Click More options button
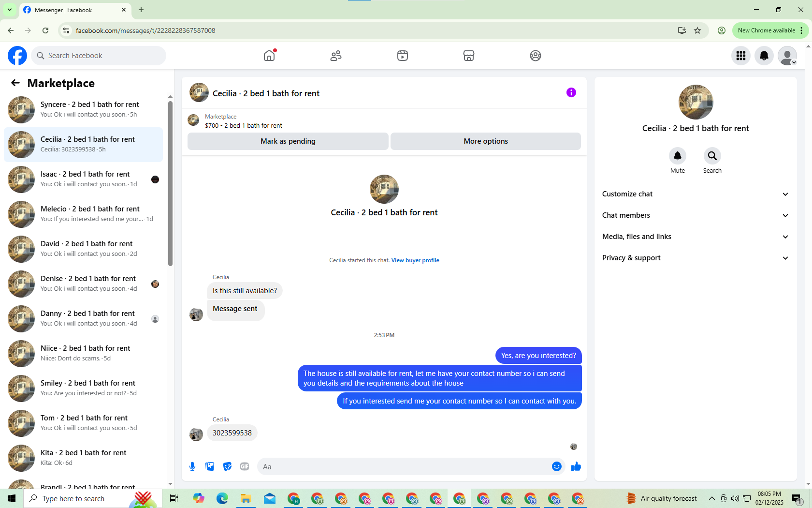Image resolution: width=812 pixels, height=508 pixels. pos(486,141)
